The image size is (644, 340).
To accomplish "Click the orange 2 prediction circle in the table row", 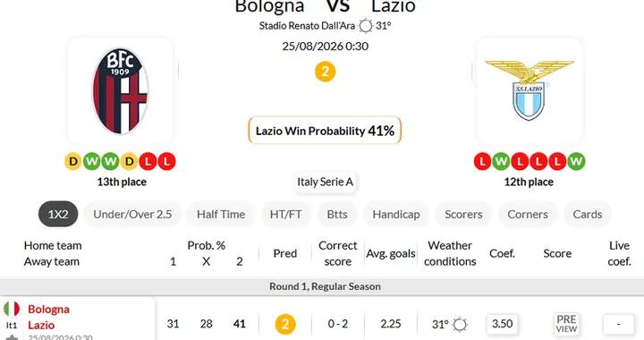I will click(x=285, y=324).
